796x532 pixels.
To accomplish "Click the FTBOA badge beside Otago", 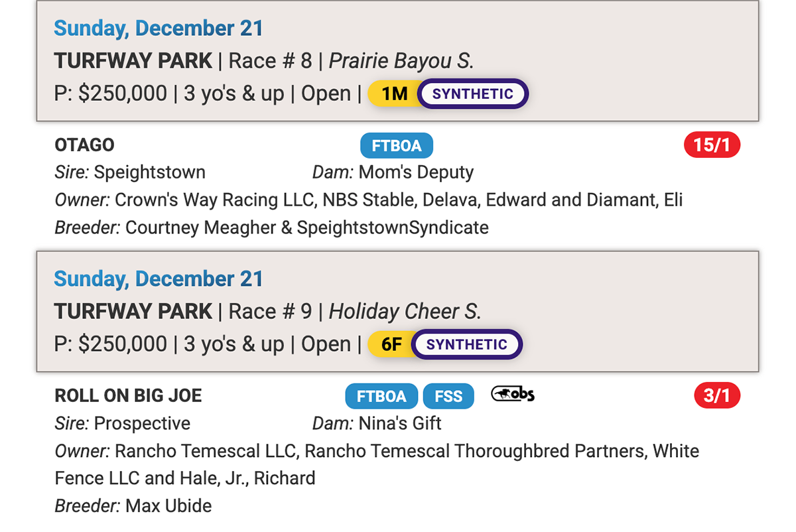I will coord(396,145).
